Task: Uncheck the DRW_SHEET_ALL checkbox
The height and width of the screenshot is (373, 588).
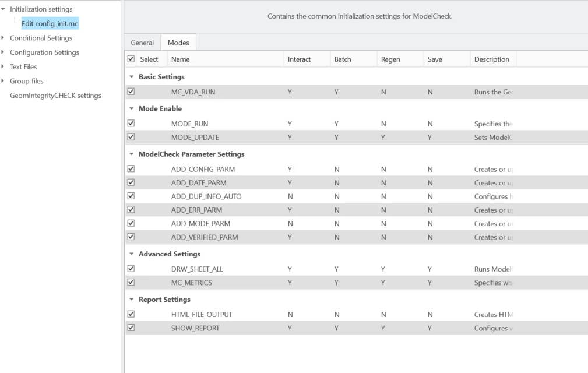Action: [x=131, y=269]
